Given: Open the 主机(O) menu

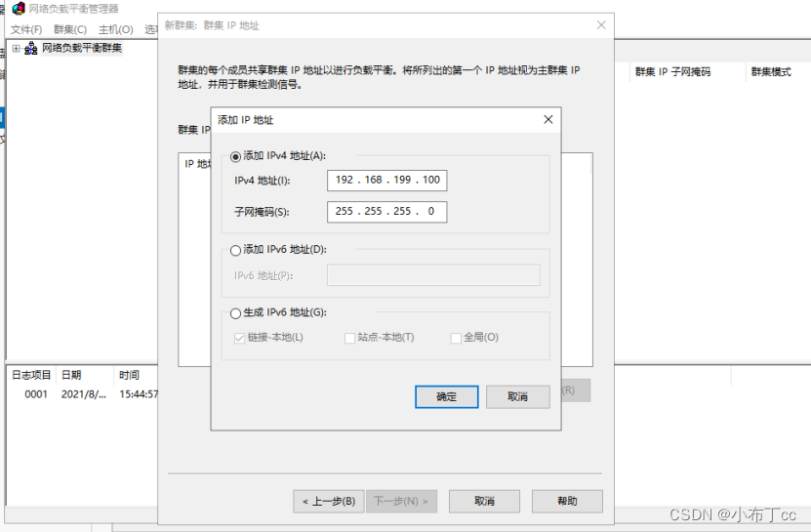Looking at the screenshot, I should (x=115, y=30).
